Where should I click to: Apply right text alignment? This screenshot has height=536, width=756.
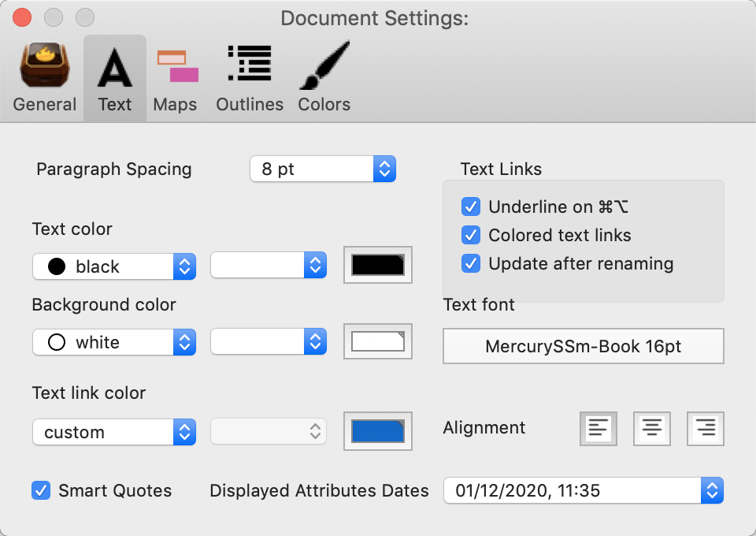(705, 428)
